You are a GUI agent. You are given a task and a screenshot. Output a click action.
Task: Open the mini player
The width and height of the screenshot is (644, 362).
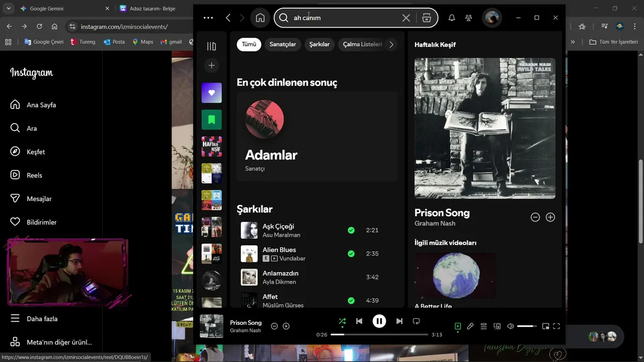(x=545, y=326)
